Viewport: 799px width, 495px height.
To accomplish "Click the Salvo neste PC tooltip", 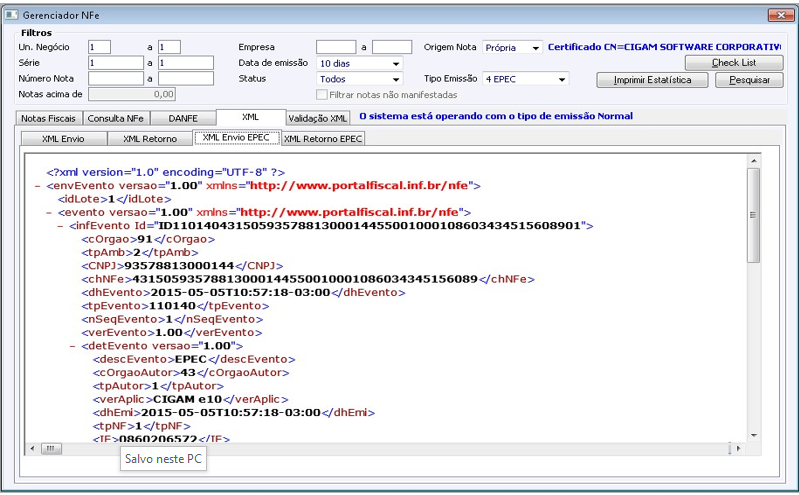I will [164, 459].
